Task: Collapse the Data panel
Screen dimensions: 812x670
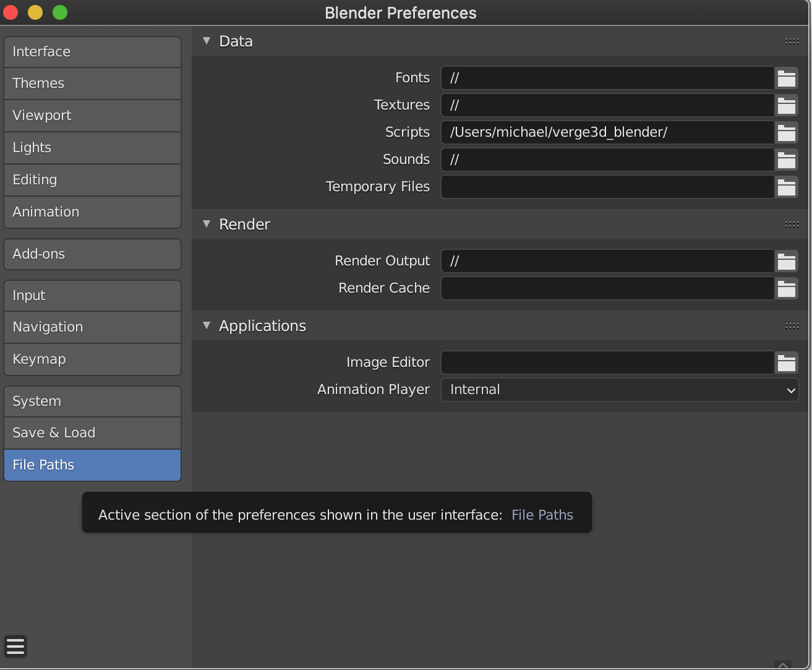Action: pos(207,41)
